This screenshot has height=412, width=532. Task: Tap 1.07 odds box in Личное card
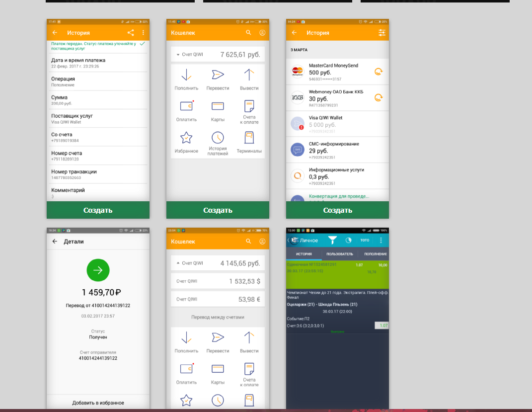pos(381,326)
